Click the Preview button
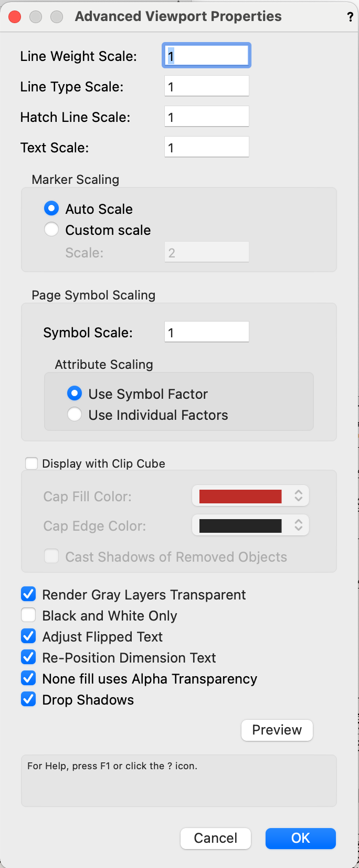The width and height of the screenshot is (359, 868). [x=277, y=730]
